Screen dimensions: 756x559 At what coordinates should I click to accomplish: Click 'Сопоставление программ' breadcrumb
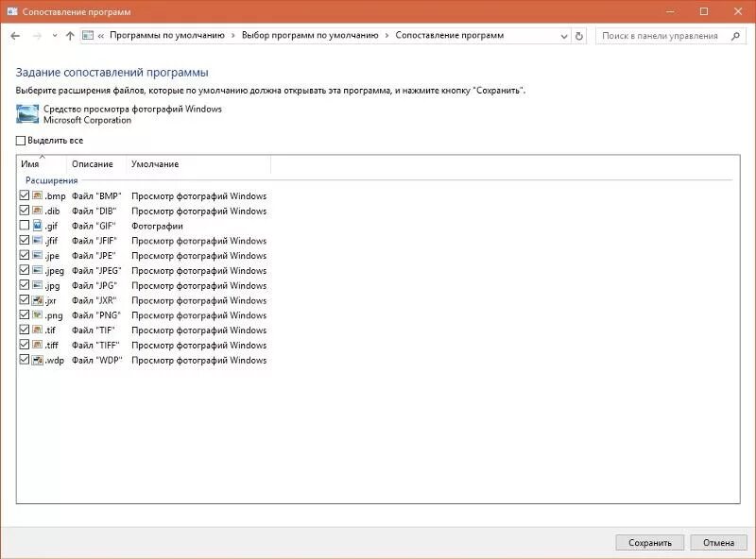pos(450,35)
